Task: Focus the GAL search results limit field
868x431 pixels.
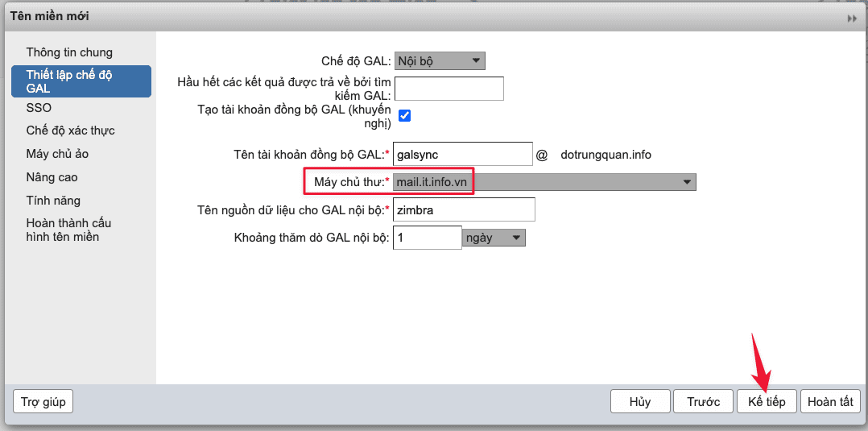Action: coord(448,89)
